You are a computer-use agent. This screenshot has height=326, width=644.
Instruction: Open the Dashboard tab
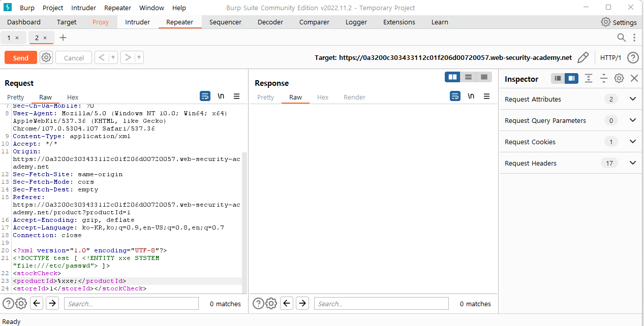click(x=24, y=22)
